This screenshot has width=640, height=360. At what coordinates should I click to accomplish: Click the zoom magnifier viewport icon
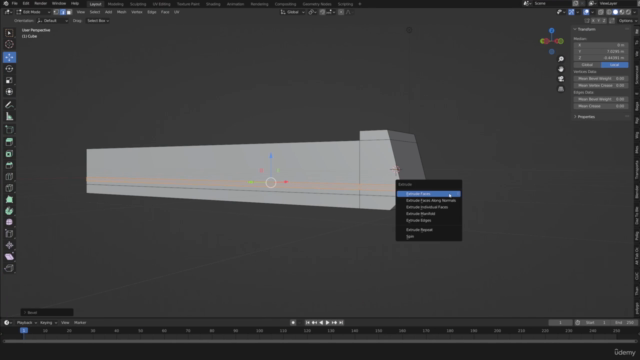tap(561, 59)
